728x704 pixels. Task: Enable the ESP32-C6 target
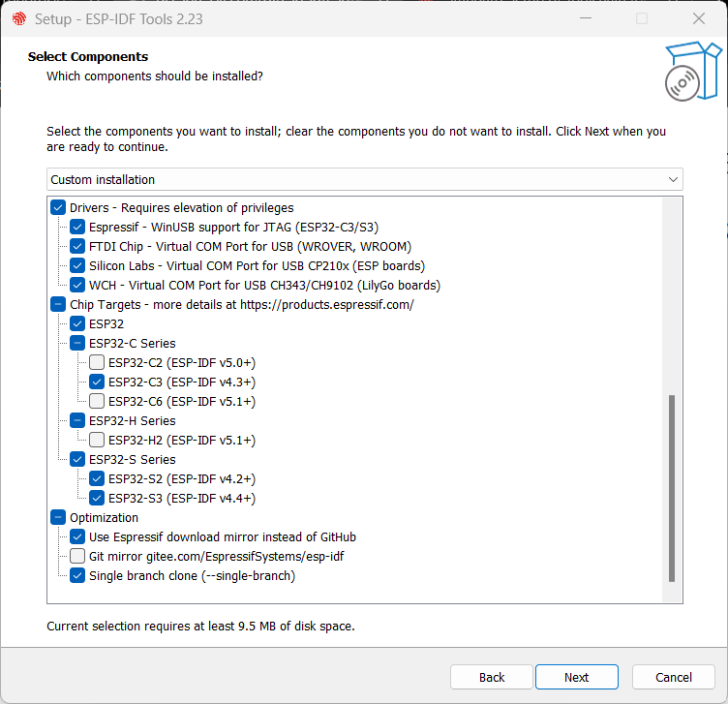[x=97, y=401]
